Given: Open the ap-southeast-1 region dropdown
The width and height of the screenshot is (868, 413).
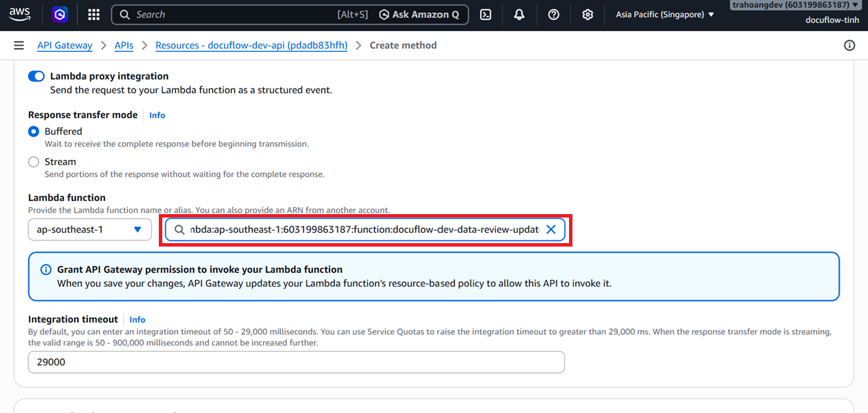Looking at the screenshot, I should [90, 229].
